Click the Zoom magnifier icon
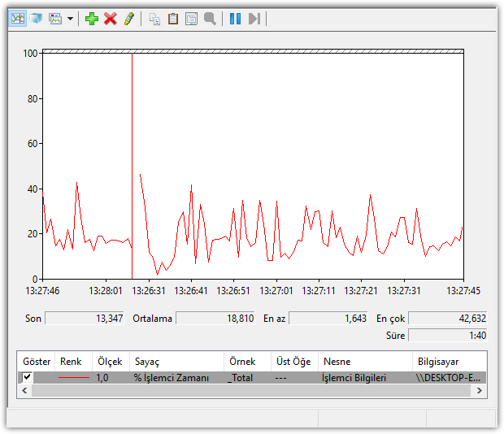The height and width of the screenshot is (434, 504). click(210, 19)
